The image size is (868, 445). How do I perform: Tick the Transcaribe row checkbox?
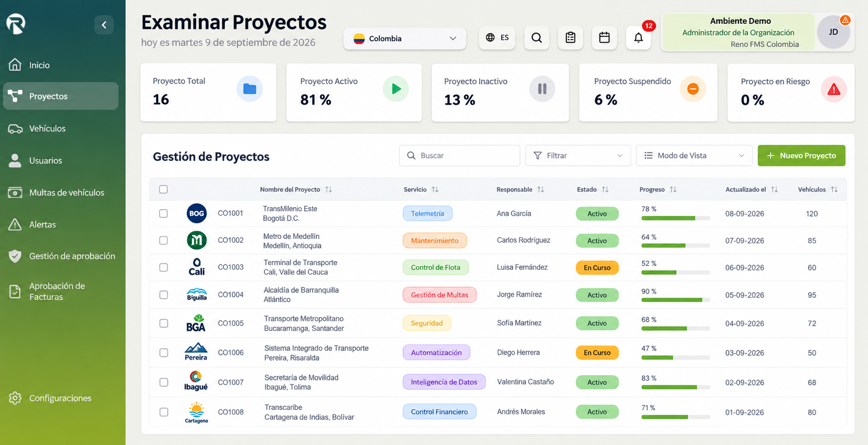pos(163,412)
